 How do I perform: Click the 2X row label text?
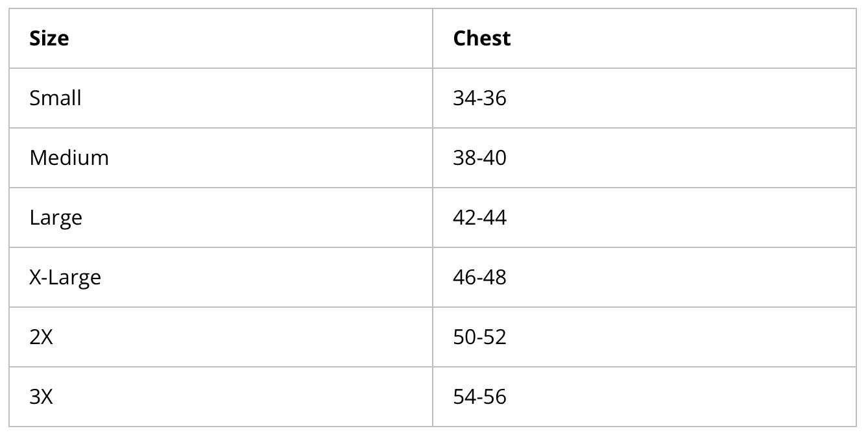pos(42,338)
